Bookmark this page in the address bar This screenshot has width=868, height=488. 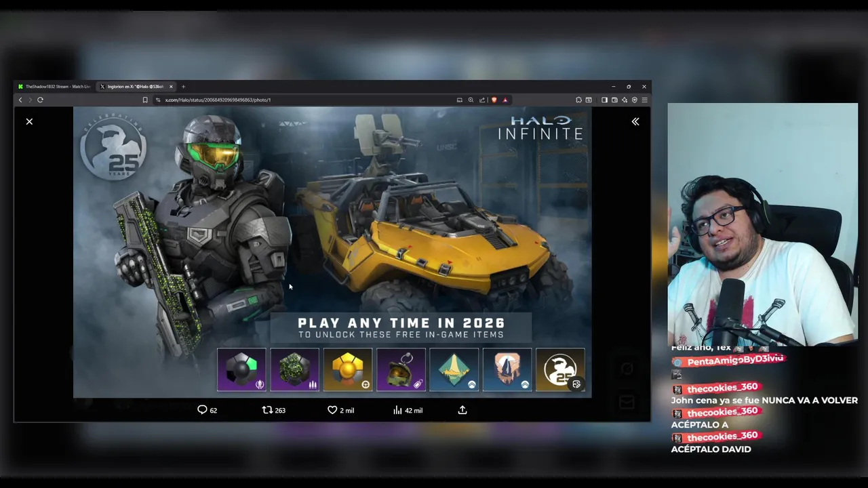(x=145, y=100)
